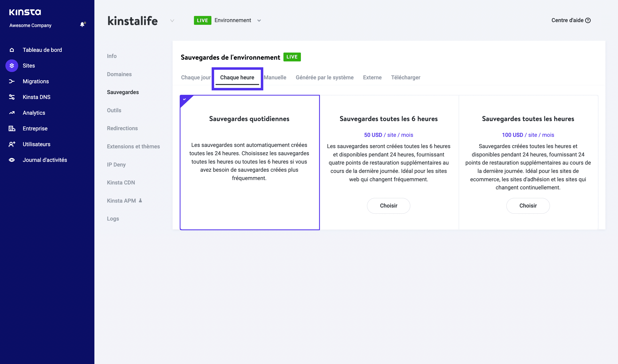Image resolution: width=618 pixels, height=364 pixels.
Task: Click the Kinsta logo
Action: tap(25, 12)
